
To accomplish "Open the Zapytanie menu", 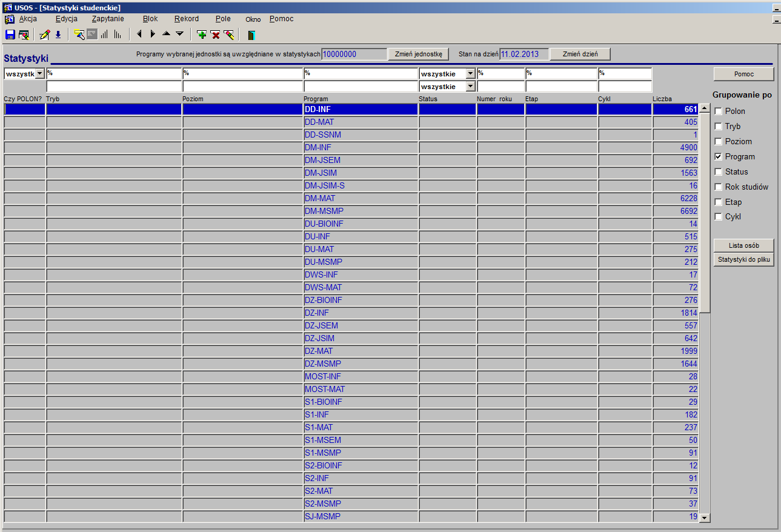I will point(108,19).
